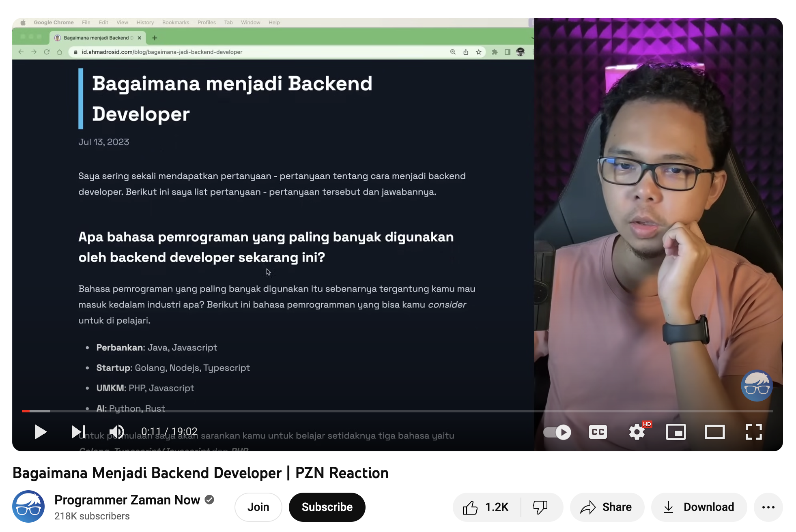Open a new browser tab
Viewport: 796px width, 532px height.
pos(155,38)
